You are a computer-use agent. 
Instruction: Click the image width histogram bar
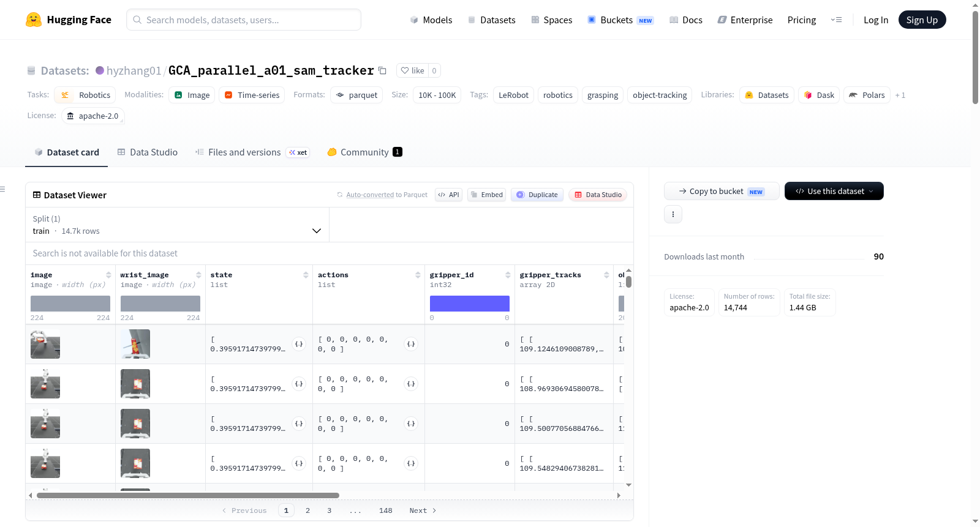click(70, 304)
